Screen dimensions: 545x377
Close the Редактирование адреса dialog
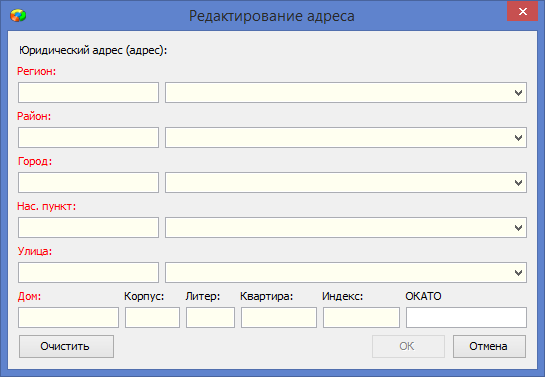(x=522, y=11)
